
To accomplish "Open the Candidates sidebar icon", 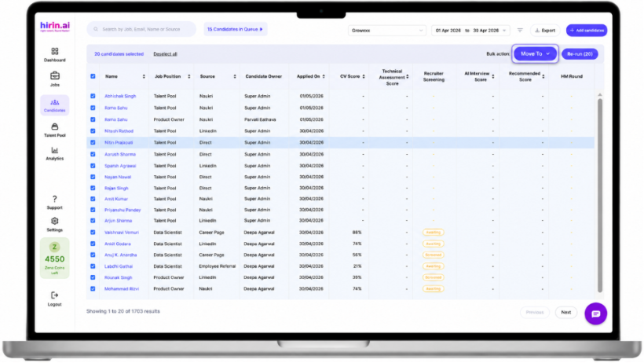I will (x=55, y=102).
